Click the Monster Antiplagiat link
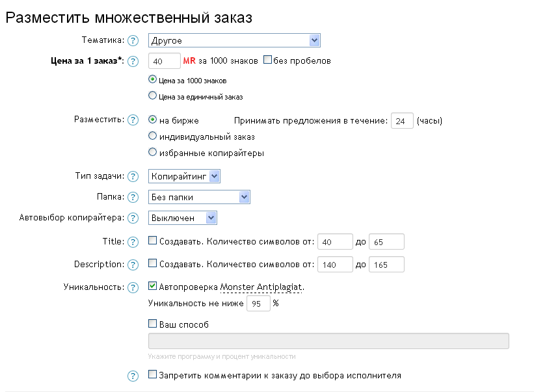This screenshot has height=392, width=534. (261, 287)
